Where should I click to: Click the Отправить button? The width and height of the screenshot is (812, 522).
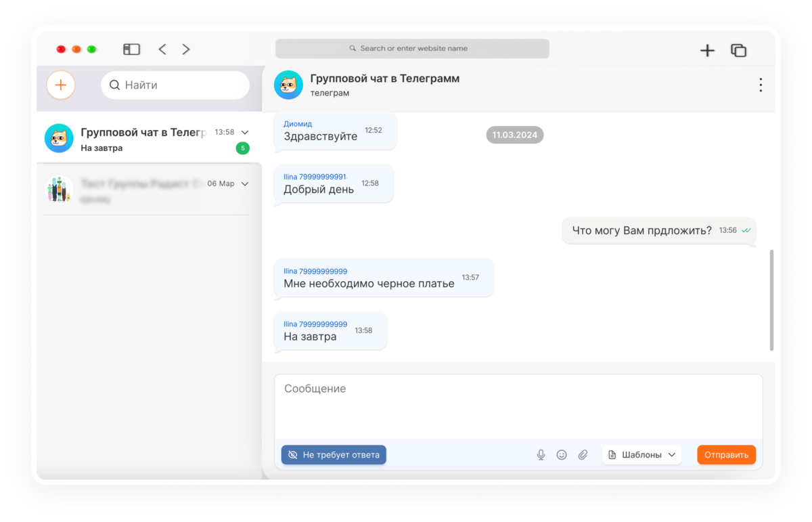coord(726,455)
